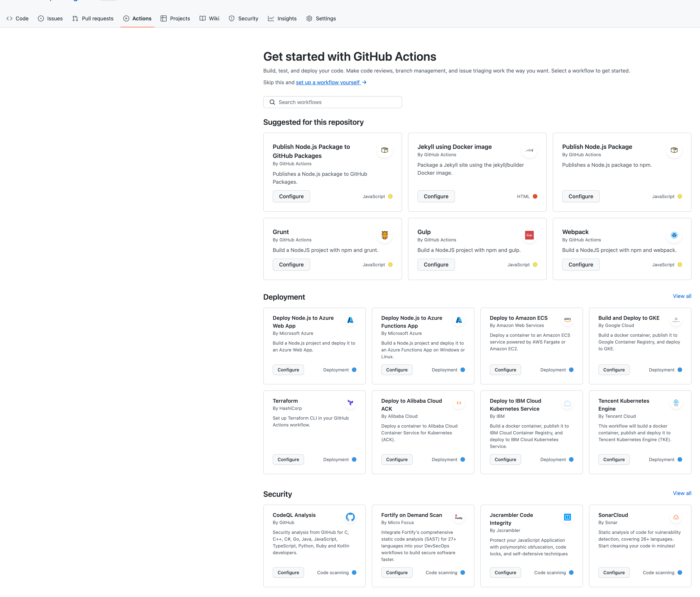Viewport: 700px width, 597px height.
Task: Switch to the Insights tab
Action: coord(282,19)
